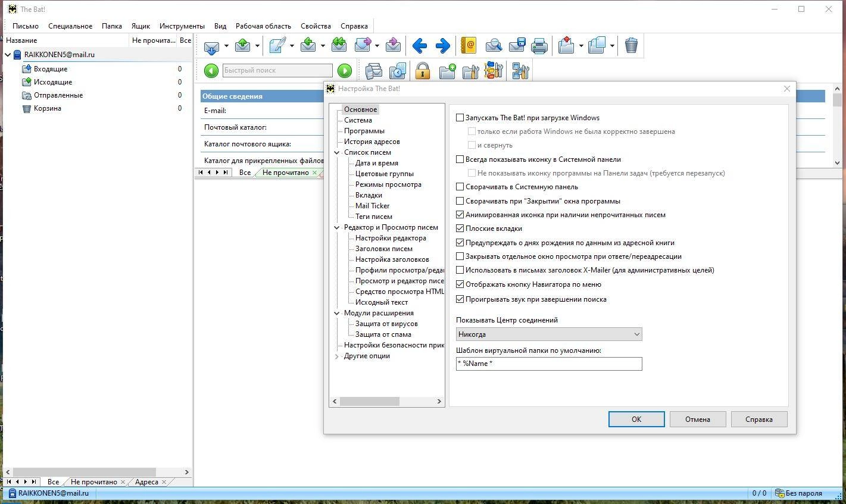Go to previous message with blue left arrow
This screenshot has width=846, height=504.
[419, 46]
